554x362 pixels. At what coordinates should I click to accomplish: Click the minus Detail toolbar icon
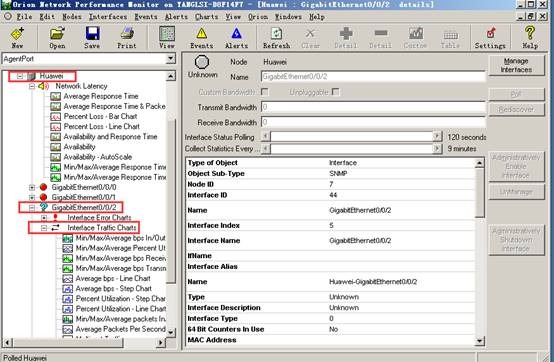tap(381, 33)
